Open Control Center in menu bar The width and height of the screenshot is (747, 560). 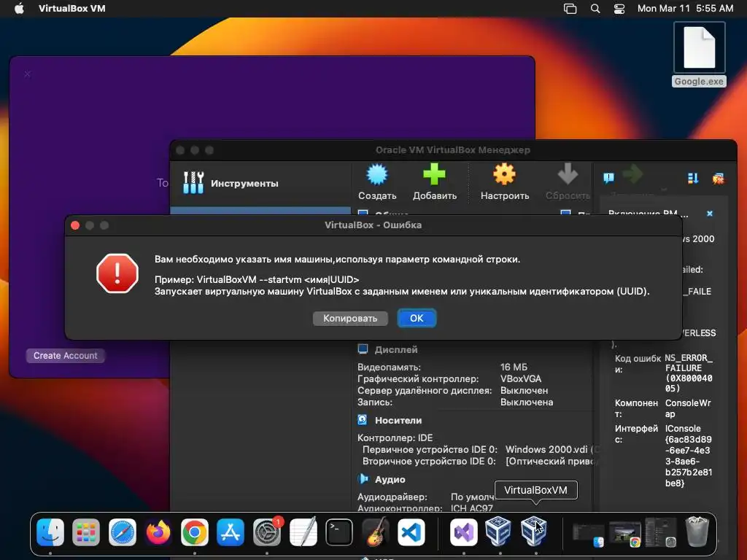(619, 9)
